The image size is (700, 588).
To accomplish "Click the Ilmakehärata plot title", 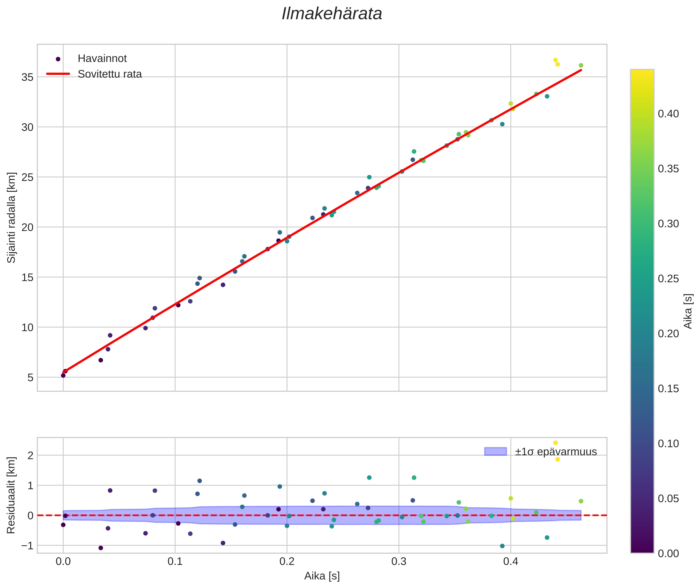I will [332, 14].
